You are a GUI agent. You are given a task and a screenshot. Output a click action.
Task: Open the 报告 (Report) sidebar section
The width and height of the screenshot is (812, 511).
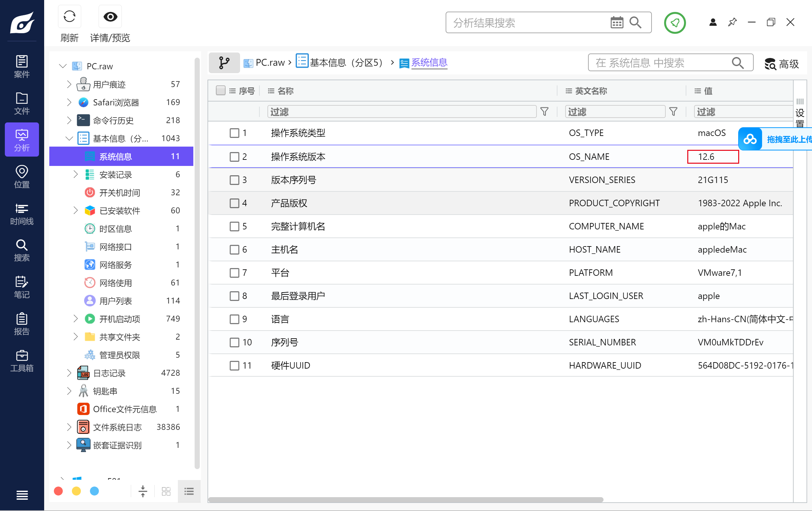coord(22,324)
